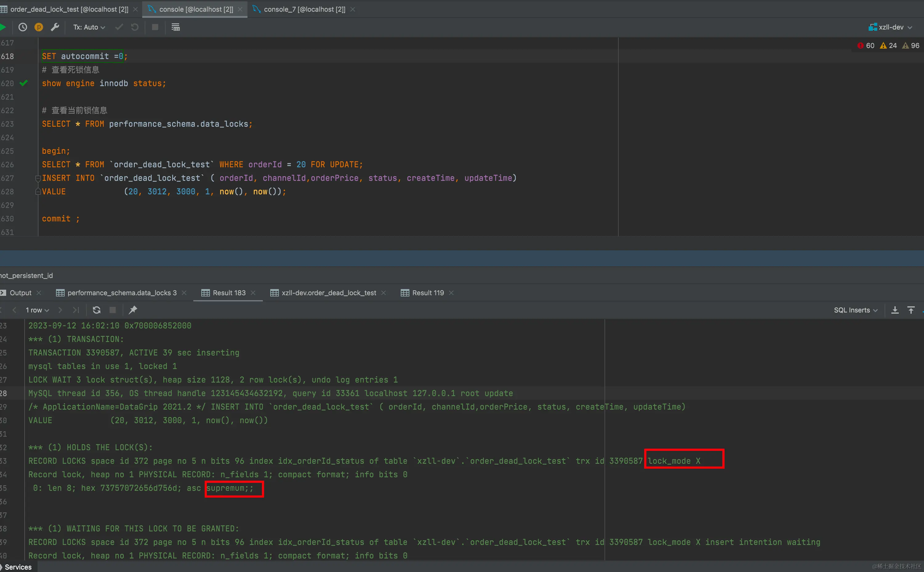Image resolution: width=924 pixels, height=572 pixels.
Task: Reload the result page refresh icon
Action: coord(97,310)
